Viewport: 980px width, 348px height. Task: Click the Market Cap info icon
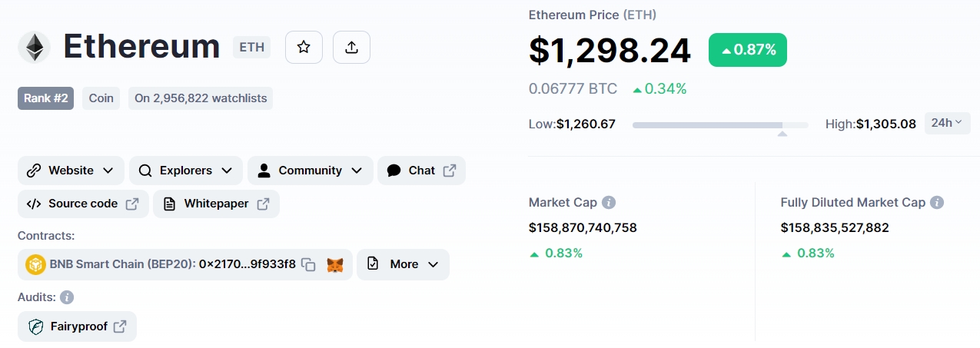pos(609,203)
